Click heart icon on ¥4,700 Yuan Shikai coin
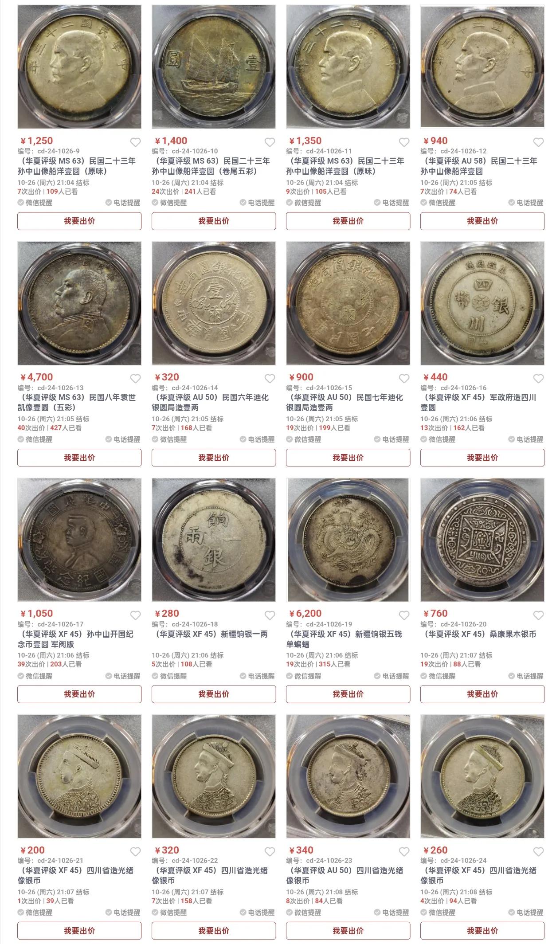 pyautogui.click(x=135, y=379)
